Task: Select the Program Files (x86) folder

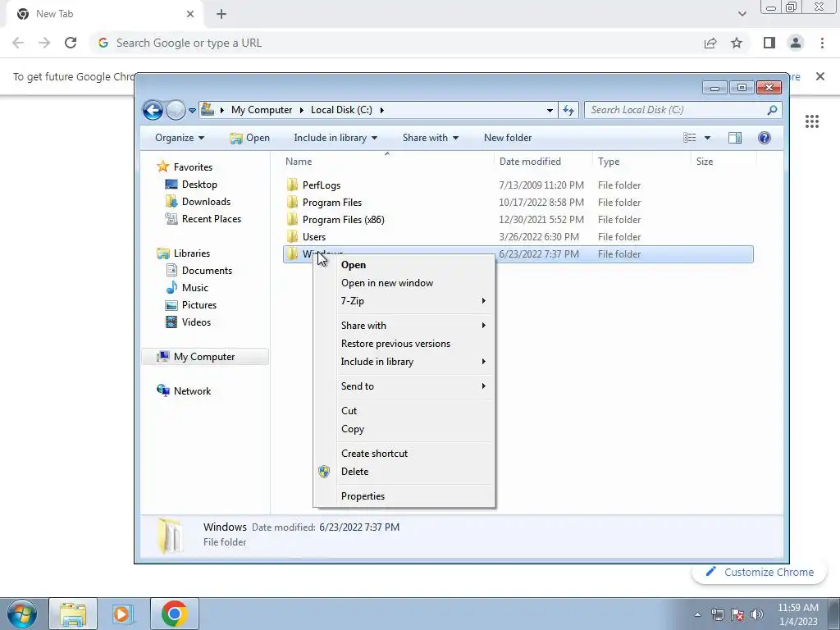Action: [518, 220]
